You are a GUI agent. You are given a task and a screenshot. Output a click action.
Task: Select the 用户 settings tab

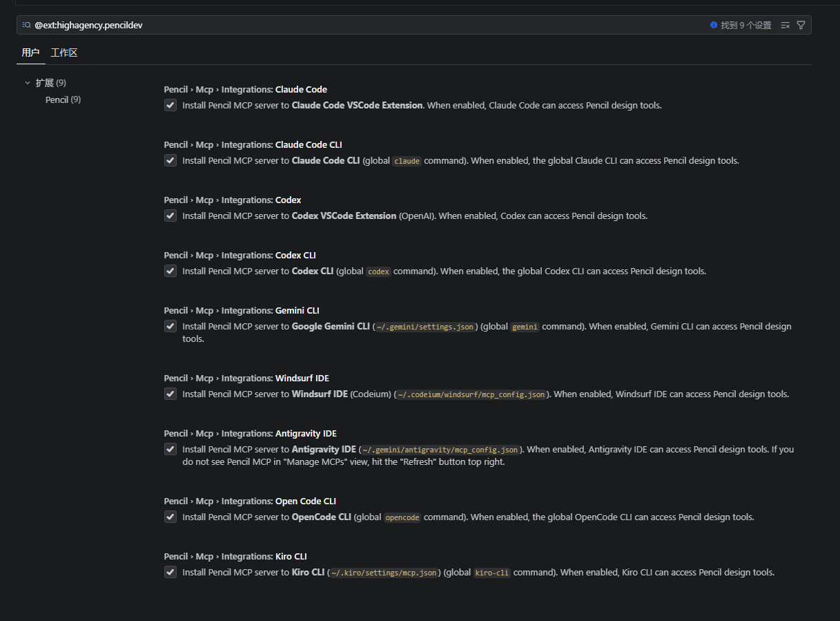pyautogui.click(x=30, y=52)
